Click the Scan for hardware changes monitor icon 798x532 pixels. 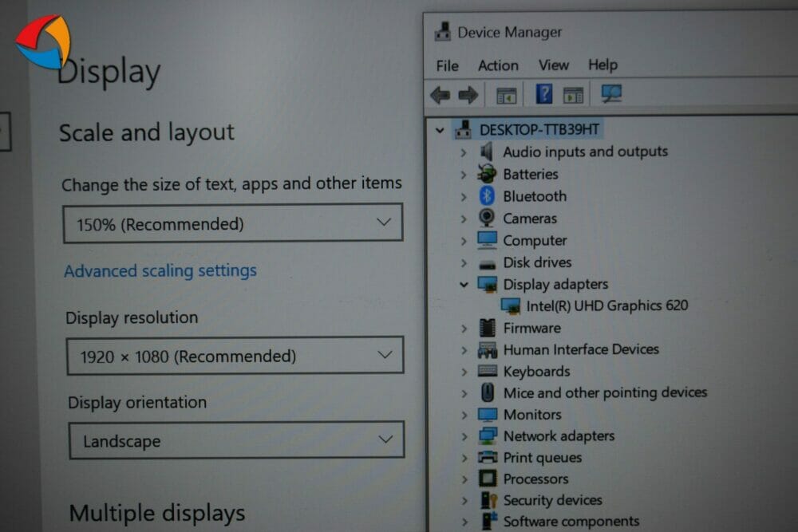[x=611, y=93]
